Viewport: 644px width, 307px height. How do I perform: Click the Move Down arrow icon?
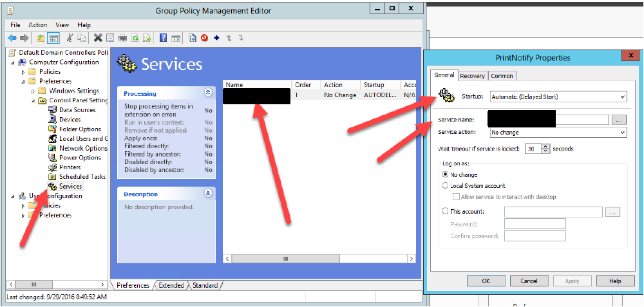click(x=241, y=38)
